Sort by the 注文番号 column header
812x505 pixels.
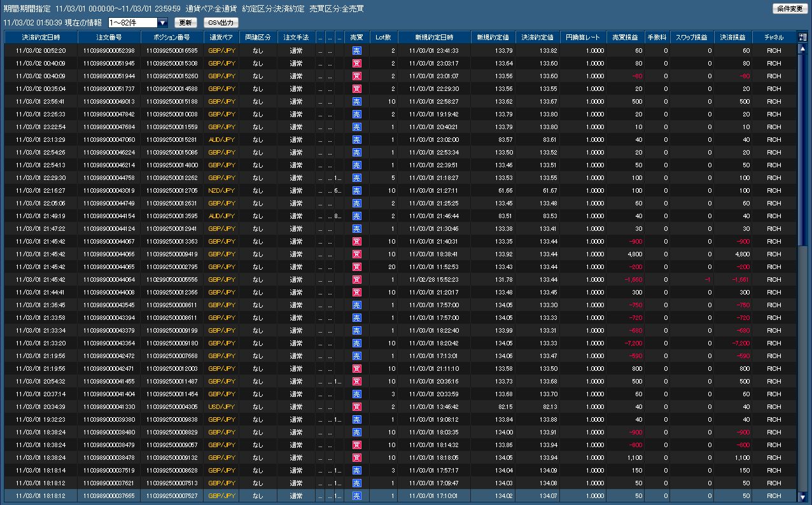109,38
